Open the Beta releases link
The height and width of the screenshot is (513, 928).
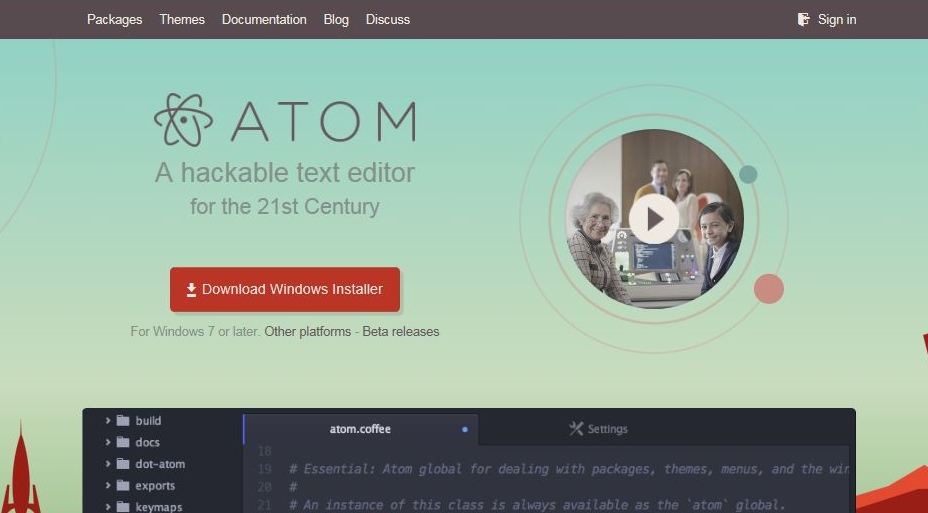click(401, 331)
